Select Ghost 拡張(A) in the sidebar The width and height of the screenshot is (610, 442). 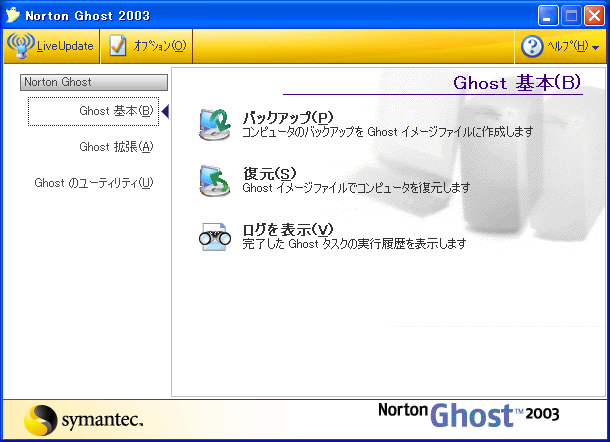click(116, 147)
